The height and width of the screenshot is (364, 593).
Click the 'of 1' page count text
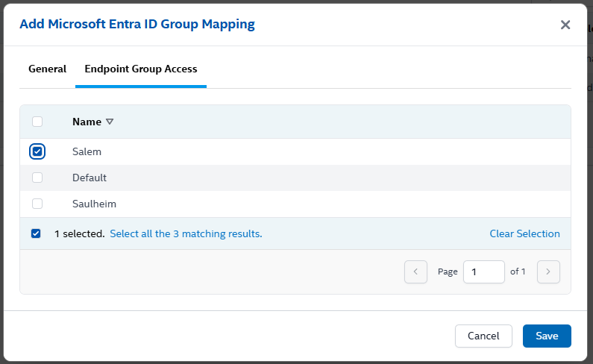tap(518, 272)
